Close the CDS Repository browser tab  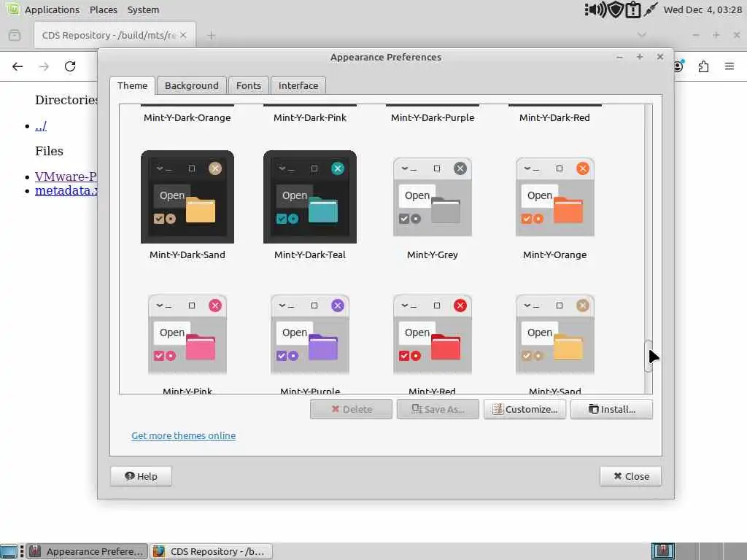[183, 35]
